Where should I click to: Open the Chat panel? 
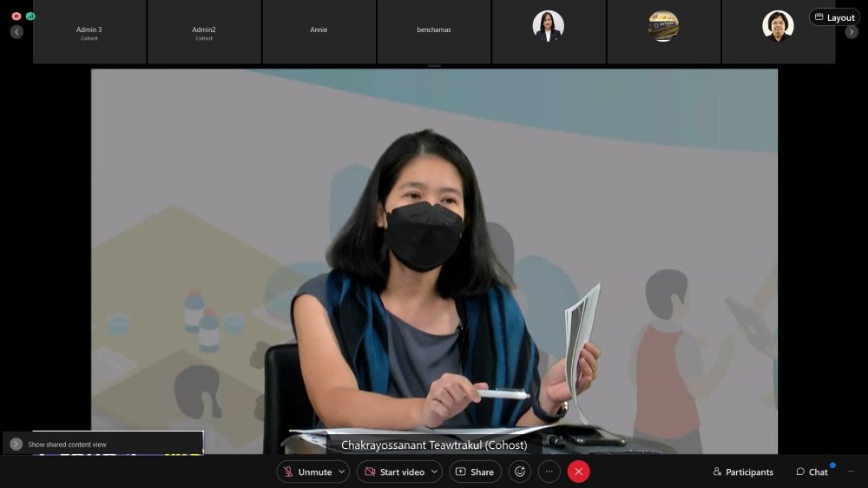pyautogui.click(x=812, y=472)
